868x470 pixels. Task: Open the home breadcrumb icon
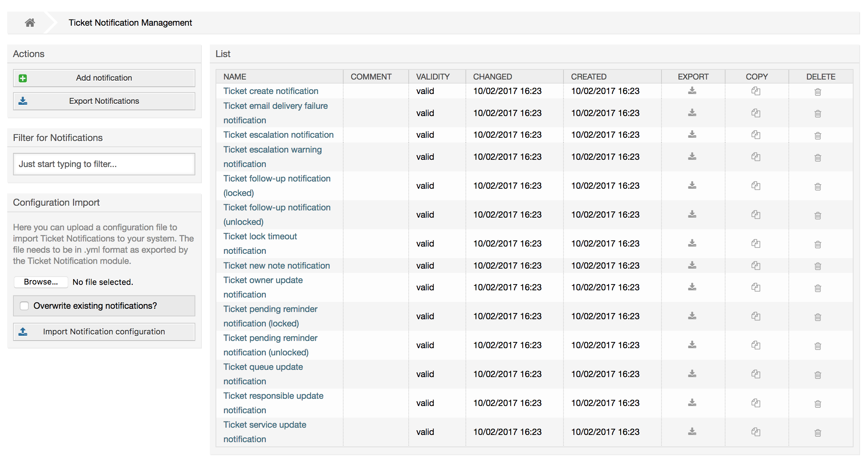[x=30, y=22]
